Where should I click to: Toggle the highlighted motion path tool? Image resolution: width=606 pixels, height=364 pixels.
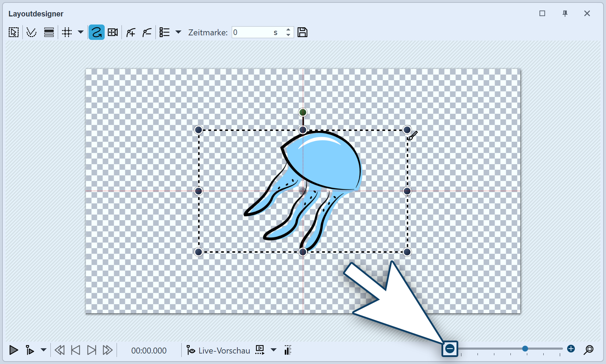[96, 33]
